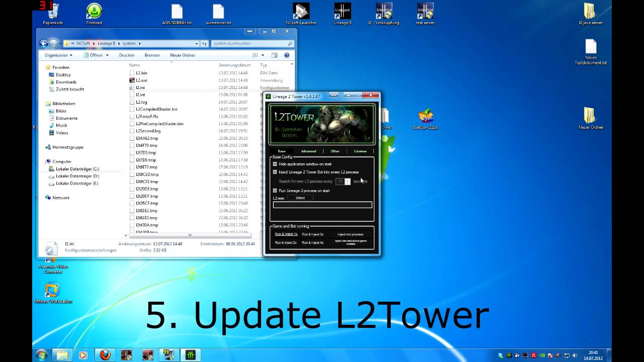Click Drucken in the Explorer toolbar
This screenshot has height=362, width=644.
point(127,55)
